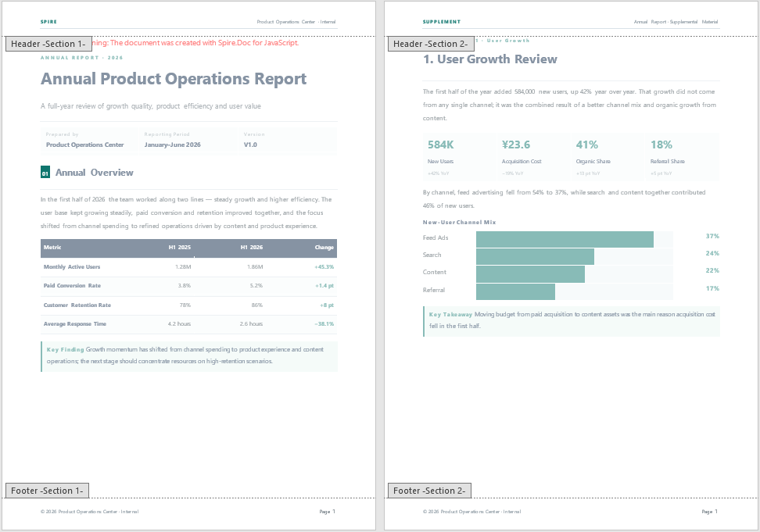Click the Feed Ads chart bar
Image resolution: width=760 pixels, height=532 pixels.
coord(565,239)
